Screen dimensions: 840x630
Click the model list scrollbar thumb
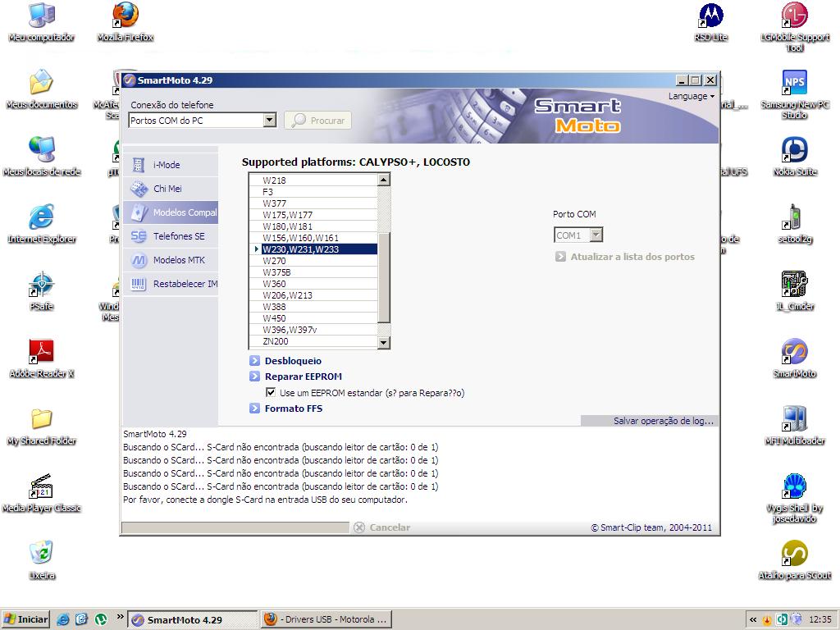click(x=384, y=277)
